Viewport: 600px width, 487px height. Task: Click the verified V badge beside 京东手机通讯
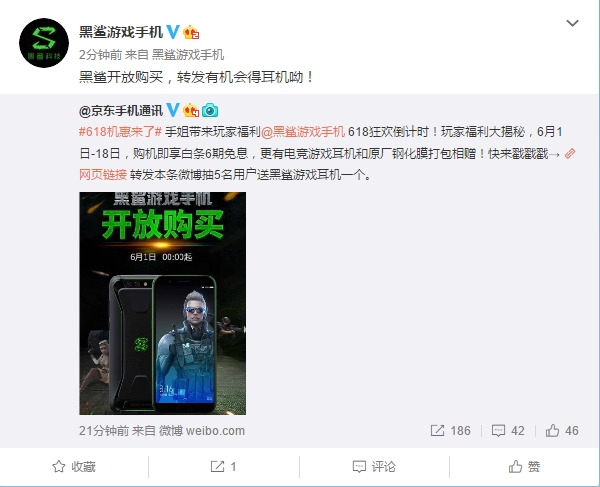[173, 110]
